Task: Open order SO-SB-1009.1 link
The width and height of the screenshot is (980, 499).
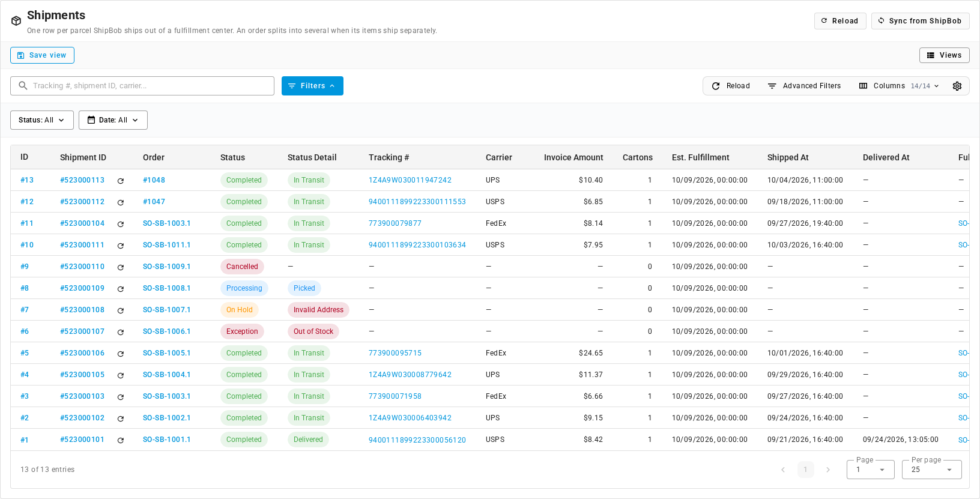Action: (167, 267)
